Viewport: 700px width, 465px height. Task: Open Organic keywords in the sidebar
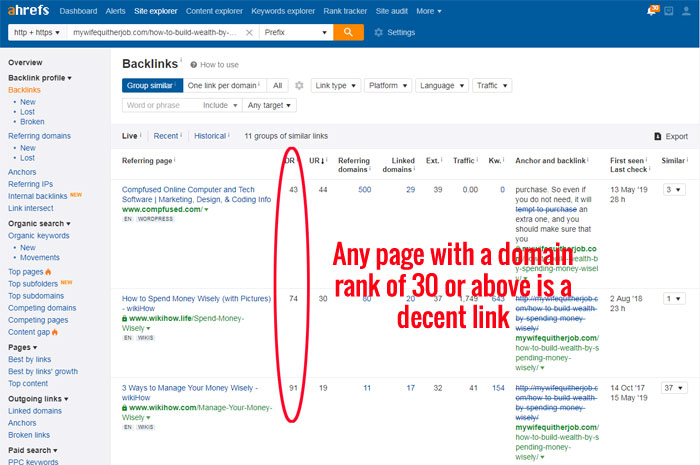38,236
